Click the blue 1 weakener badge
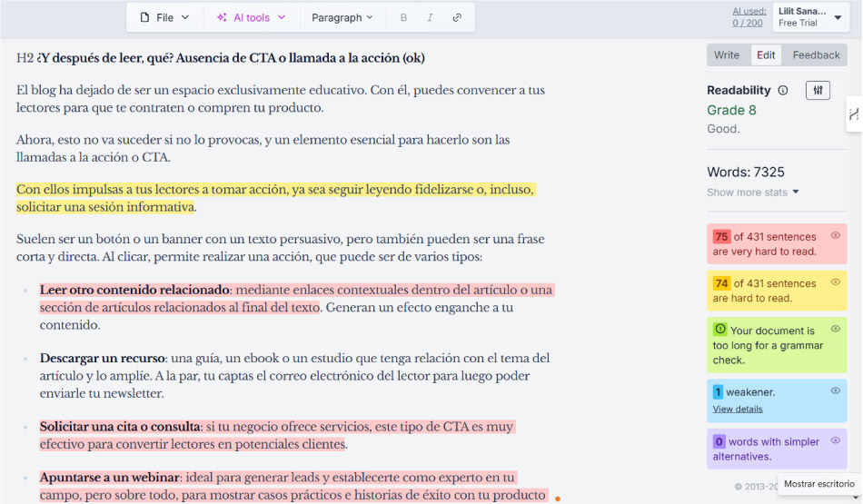Image resolution: width=863 pixels, height=504 pixels. click(x=718, y=391)
